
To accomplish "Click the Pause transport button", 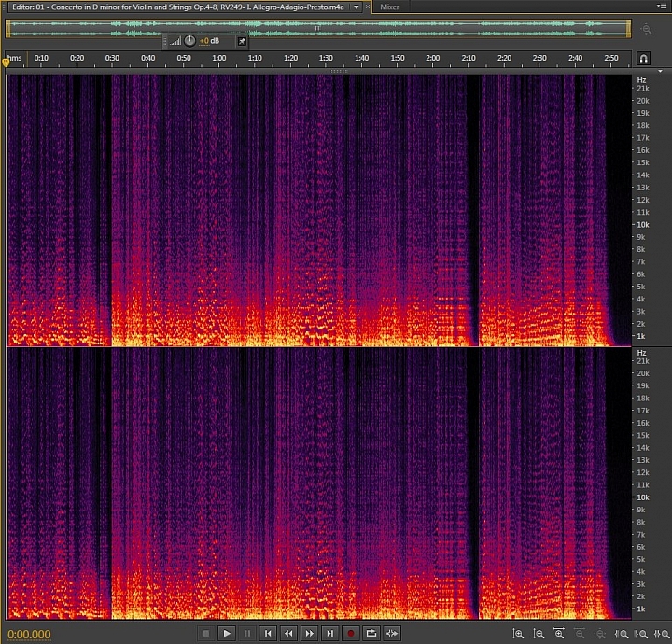I will click(247, 633).
